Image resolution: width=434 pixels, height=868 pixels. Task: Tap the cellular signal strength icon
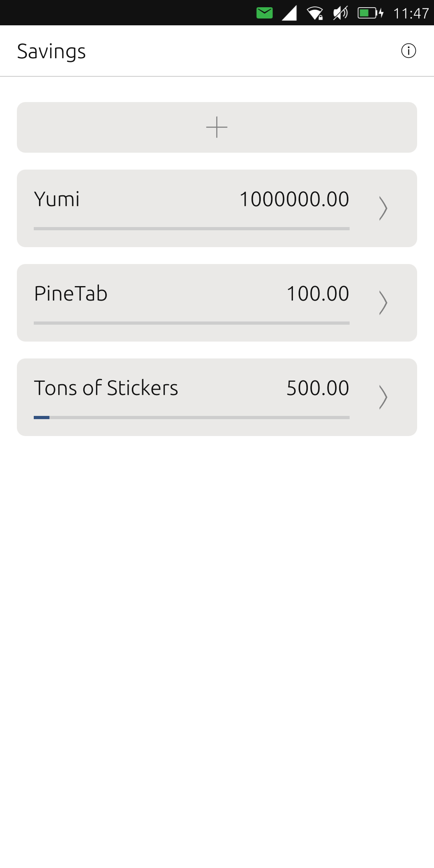click(289, 13)
